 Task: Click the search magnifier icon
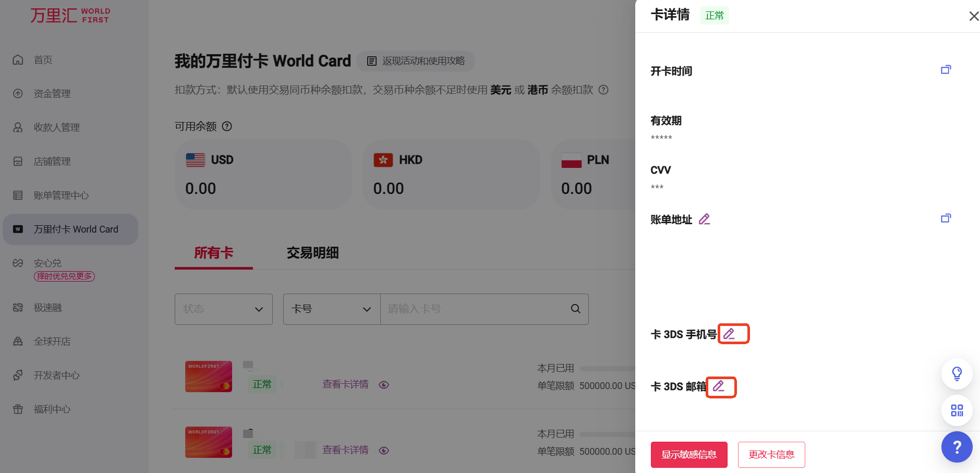click(x=576, y=309)
